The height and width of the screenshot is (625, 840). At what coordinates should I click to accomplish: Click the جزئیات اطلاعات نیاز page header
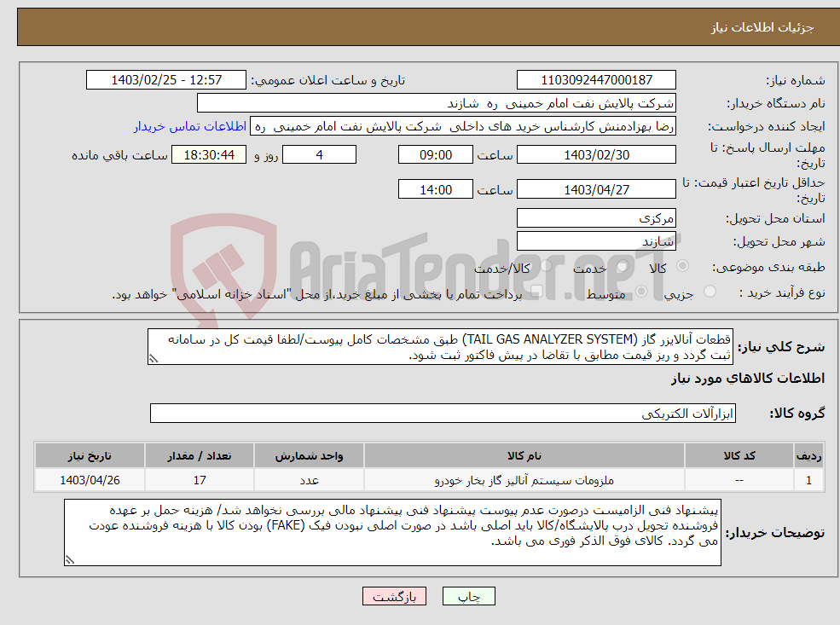(x=762, y=27)
